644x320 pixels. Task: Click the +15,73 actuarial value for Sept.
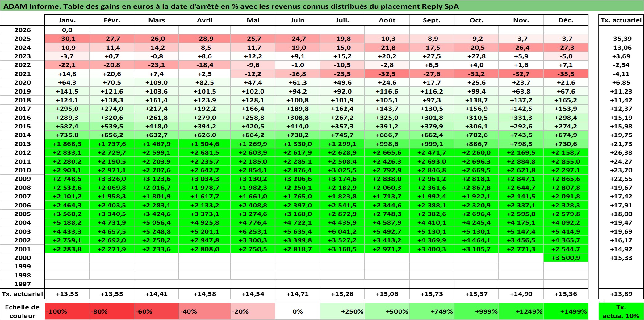(432, 294)
